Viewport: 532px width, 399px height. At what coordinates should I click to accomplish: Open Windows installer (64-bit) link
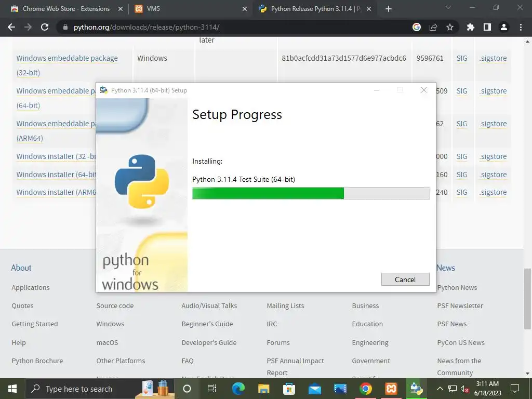click(x=56, y=175)
